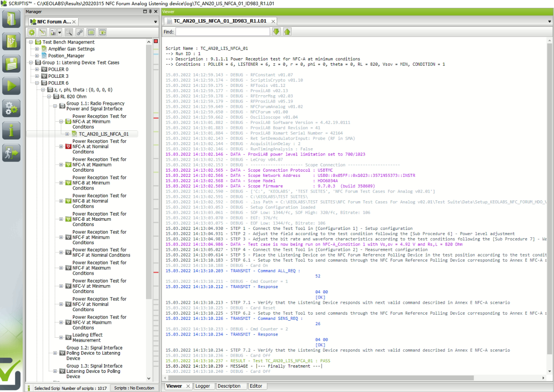The height and width of the screenshot is (392, 554).
Task: Select Group 1.2: Signal Interface Polling Device item
Action: point(94,353)
